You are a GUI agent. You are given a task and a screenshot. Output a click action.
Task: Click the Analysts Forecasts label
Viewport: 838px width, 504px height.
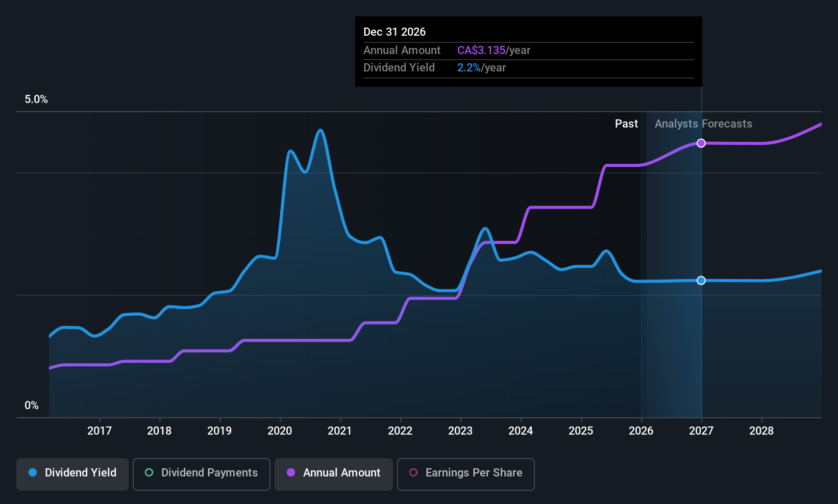703,123
